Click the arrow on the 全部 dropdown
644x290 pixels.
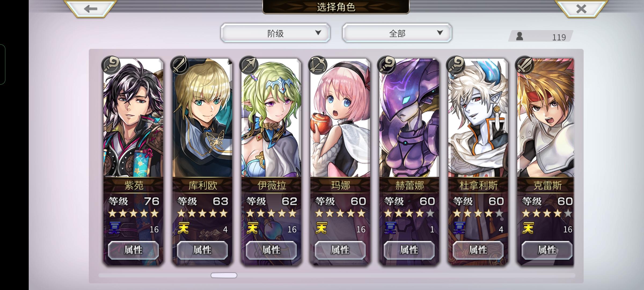click(x=440, y=33)
